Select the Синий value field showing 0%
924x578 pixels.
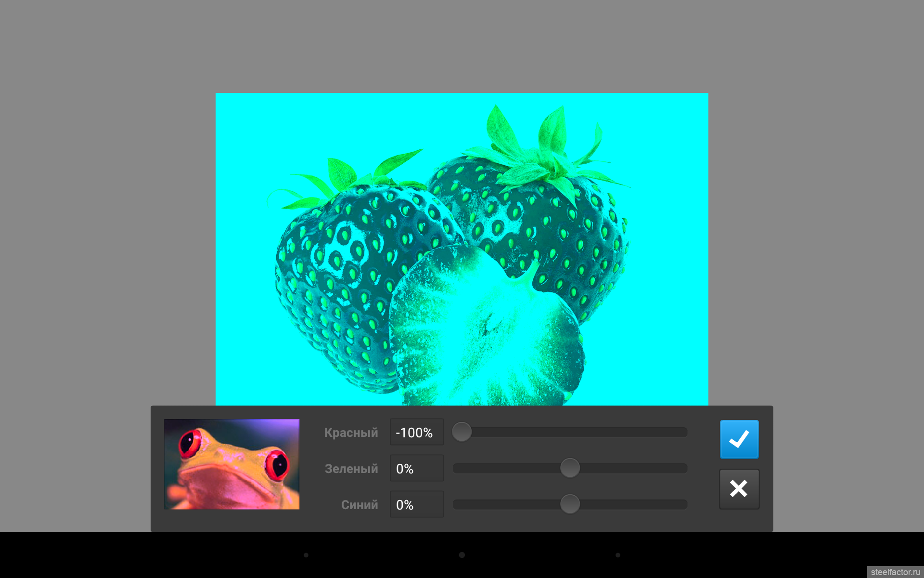[417, 504]
